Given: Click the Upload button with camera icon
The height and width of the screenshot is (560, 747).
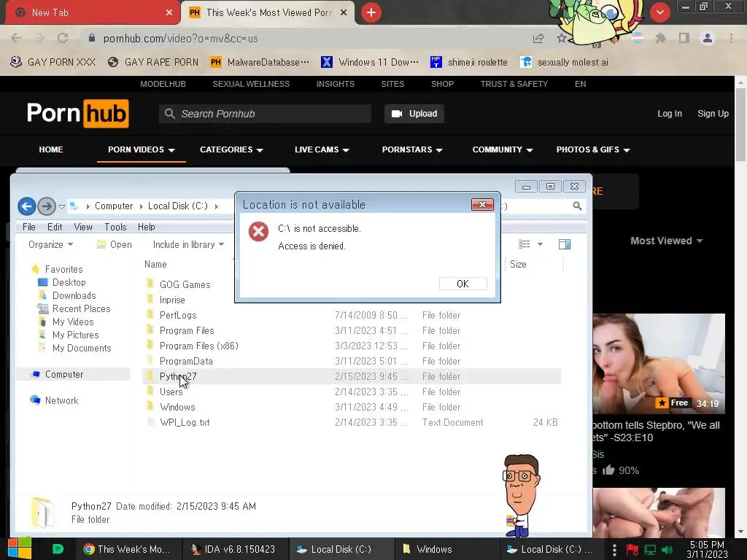Looking at the screenshot, I should pos(414,114).
